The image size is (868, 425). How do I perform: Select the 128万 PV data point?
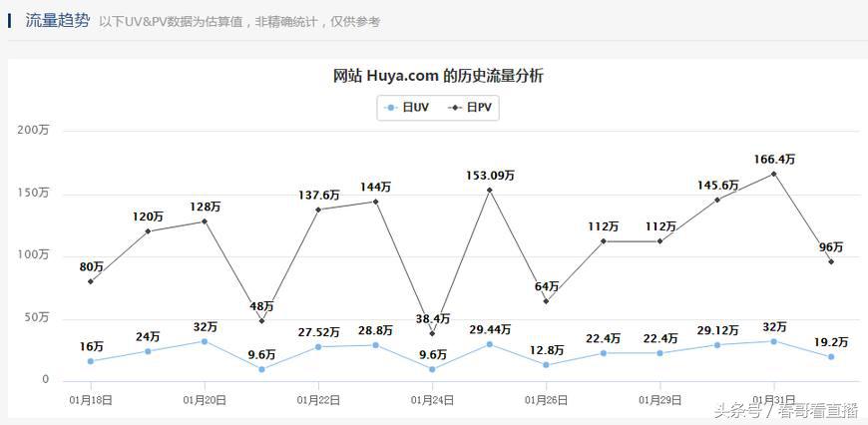coord(205,221)
